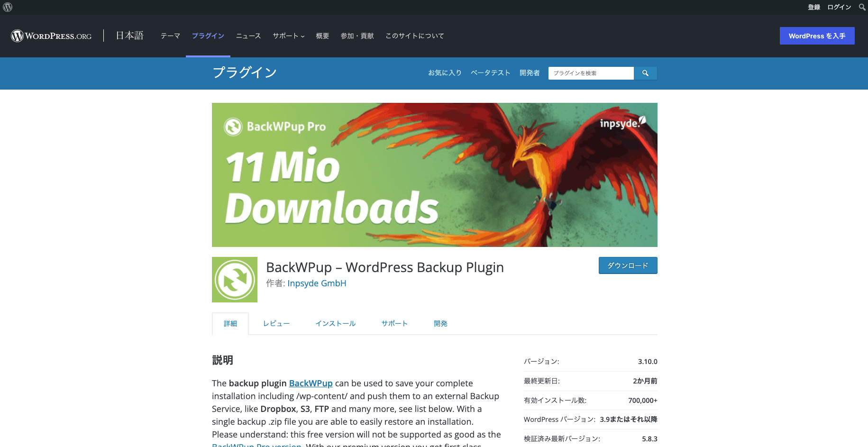Open the お気に入り link

[445, 73]
